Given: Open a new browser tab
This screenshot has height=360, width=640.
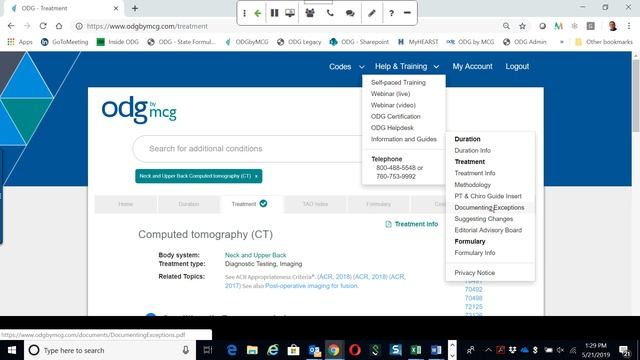Looking at the screenshot, I should [135, 8].
